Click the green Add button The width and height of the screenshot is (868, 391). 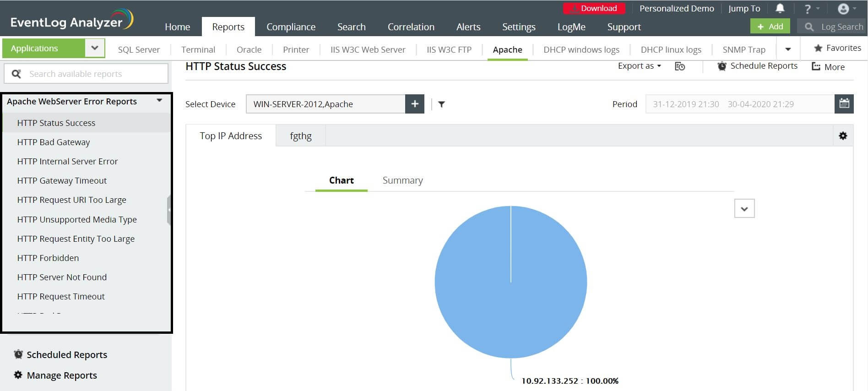[770, 27]
